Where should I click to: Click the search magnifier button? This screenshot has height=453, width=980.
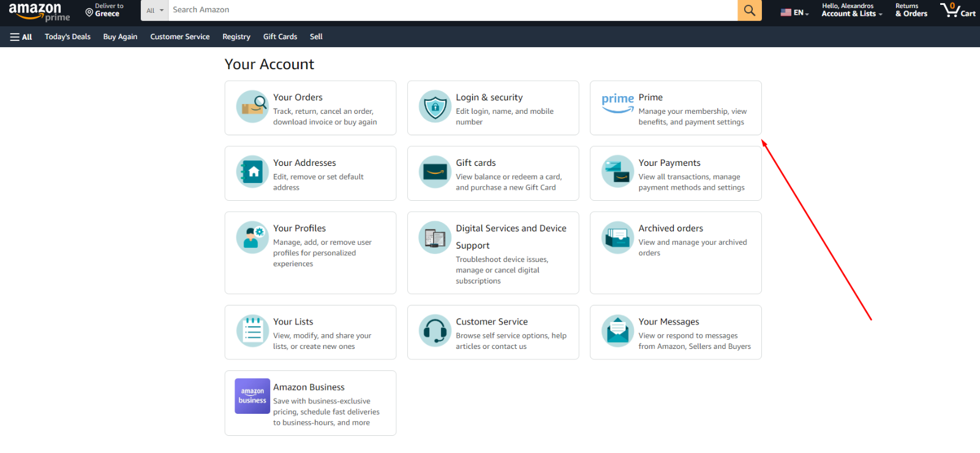[749, 10]
